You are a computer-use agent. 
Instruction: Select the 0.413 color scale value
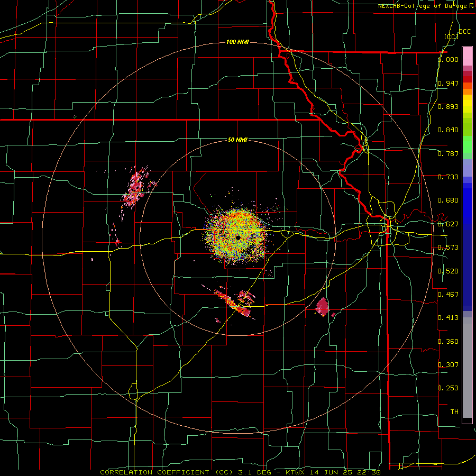[448, 318]
